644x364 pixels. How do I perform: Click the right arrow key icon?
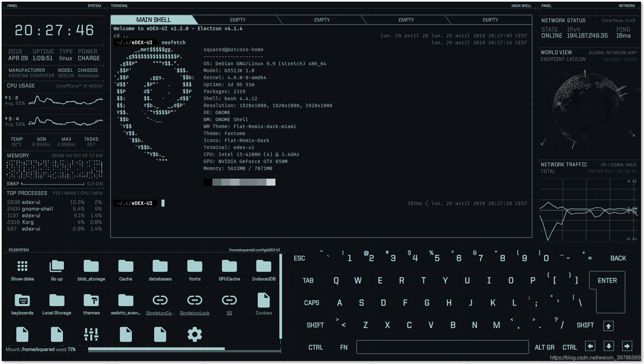[x=627, y=346]
